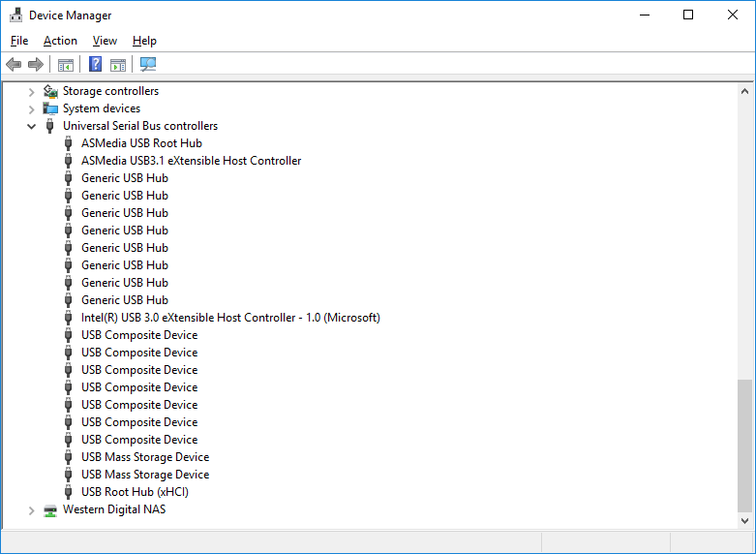Open the File menu
This screenshot has width=756, height=554.
click(19, 41)
